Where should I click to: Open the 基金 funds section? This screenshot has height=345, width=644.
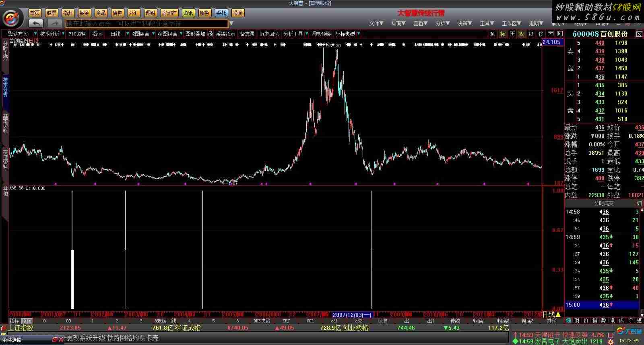[85, 13]
